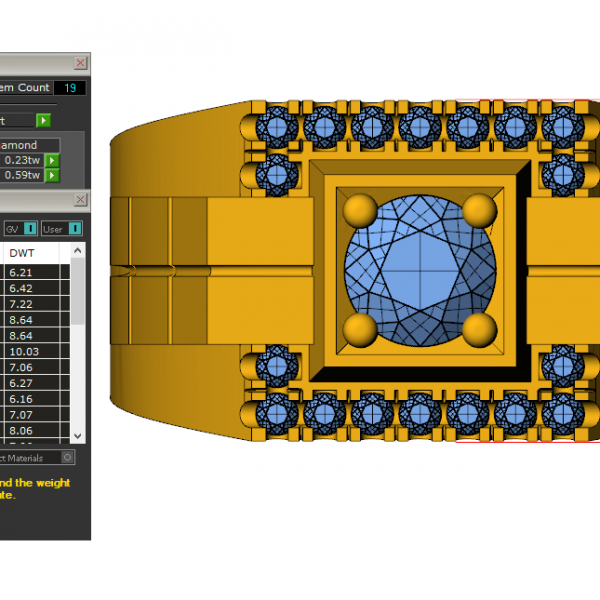Click the Gem Count value field 19

coord(70,89)
